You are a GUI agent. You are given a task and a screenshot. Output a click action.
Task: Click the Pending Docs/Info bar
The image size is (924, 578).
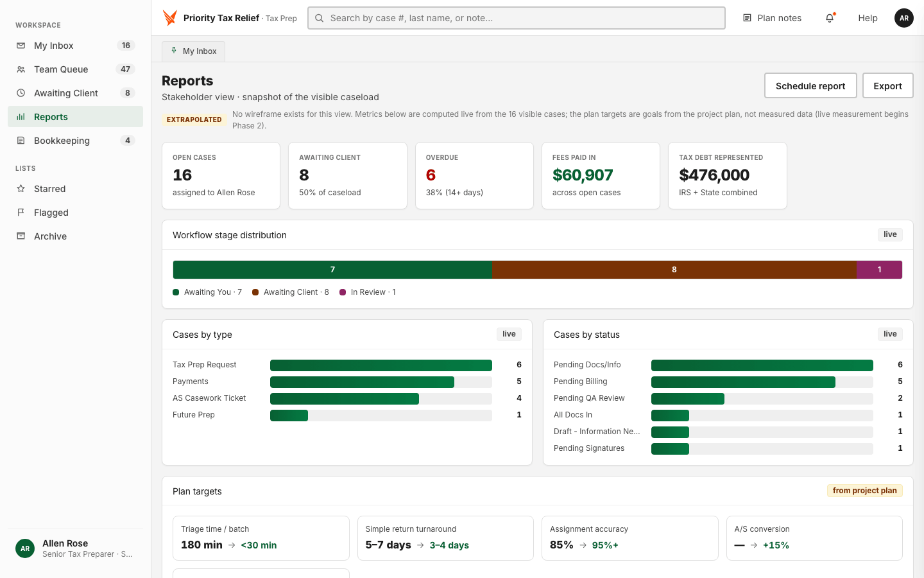tap(762, 365)
